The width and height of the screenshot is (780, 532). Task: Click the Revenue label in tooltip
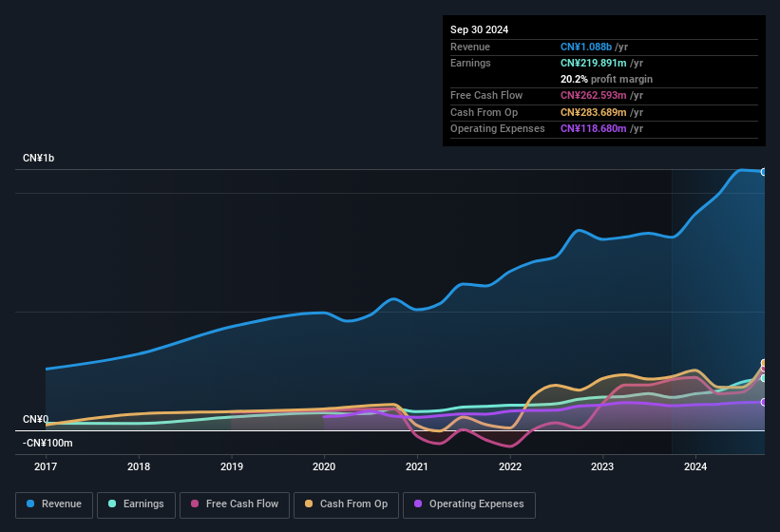470,47
